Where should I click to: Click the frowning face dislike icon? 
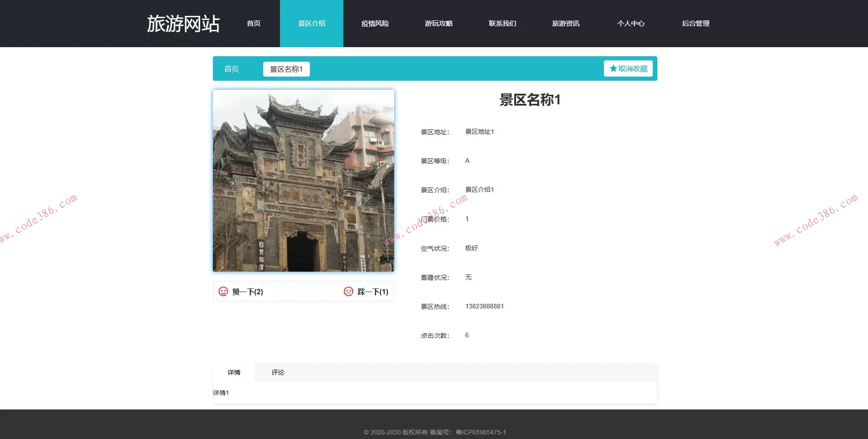[348, 292]
